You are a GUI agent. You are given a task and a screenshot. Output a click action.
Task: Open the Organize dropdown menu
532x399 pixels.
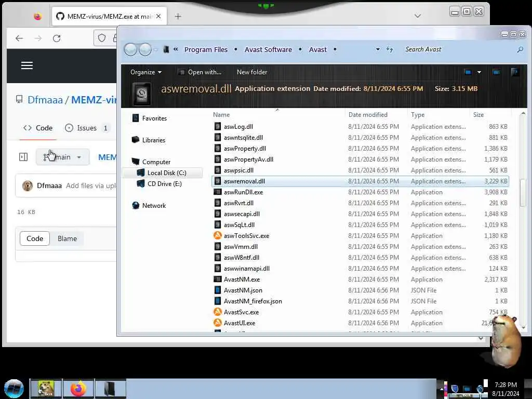(146, 72)
